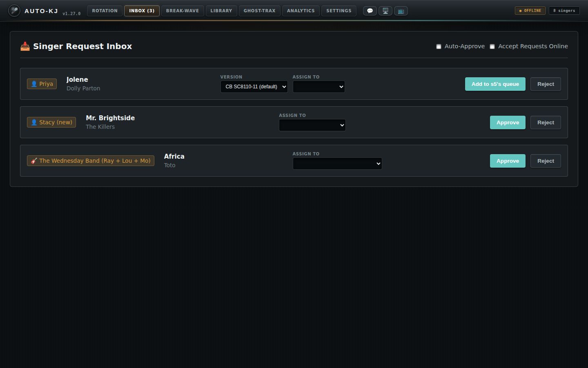Toggle the Accept Requests Online checkbox
This screenshot has height=368, width=588.
492,47
